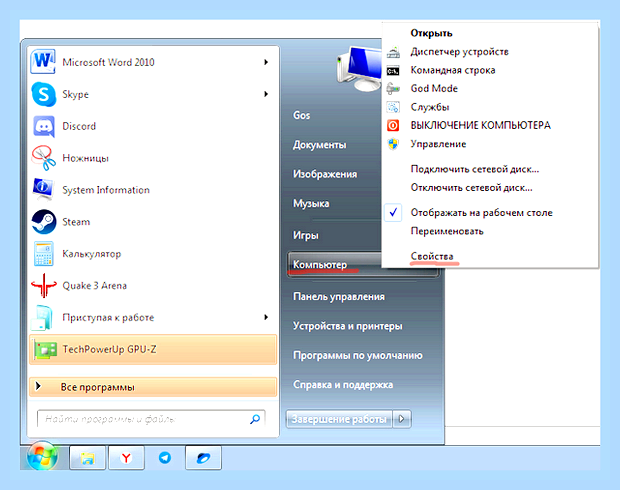
Task: Open Telegram from taskbar
Action: (165, 458)
